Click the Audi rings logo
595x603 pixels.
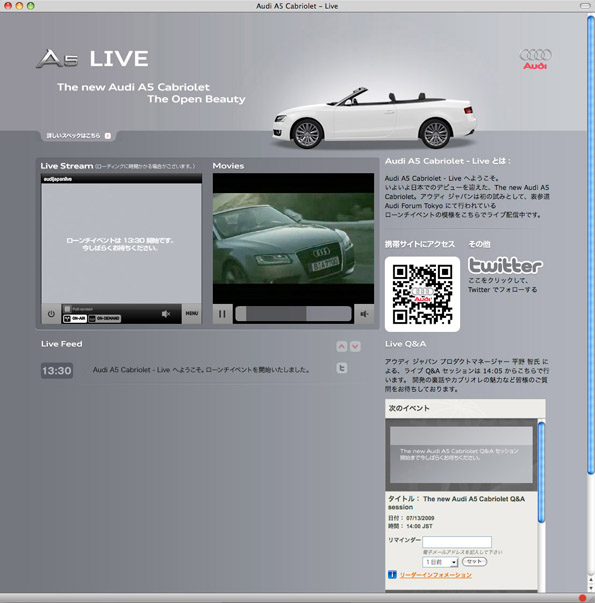(535, 59)
